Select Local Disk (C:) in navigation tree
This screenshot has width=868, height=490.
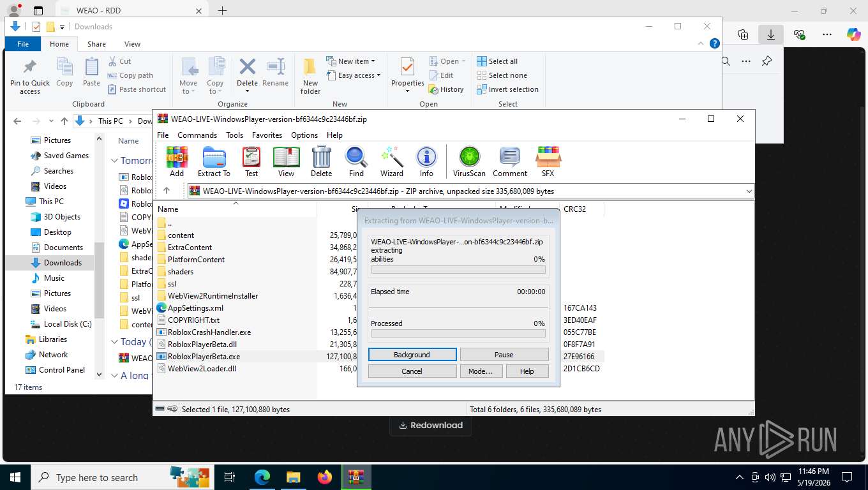point(61,324)
